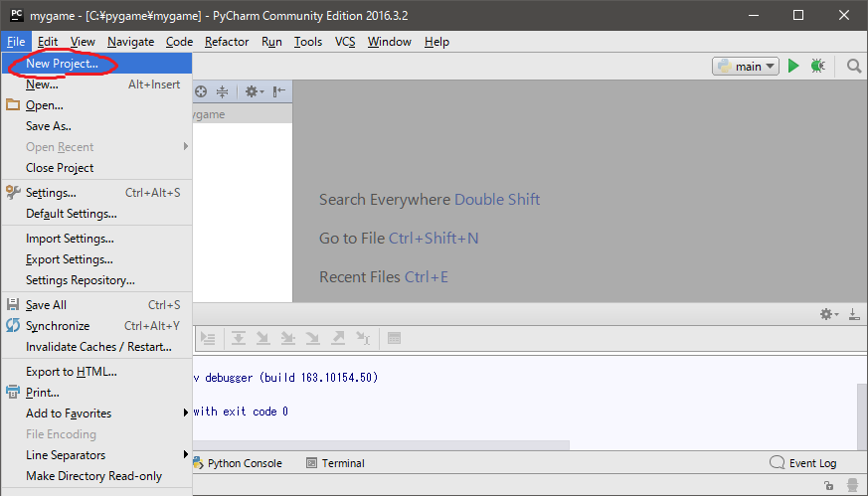868x496 pixels.
Task: Click Run to Cursor icon
Action: [363, 338]
